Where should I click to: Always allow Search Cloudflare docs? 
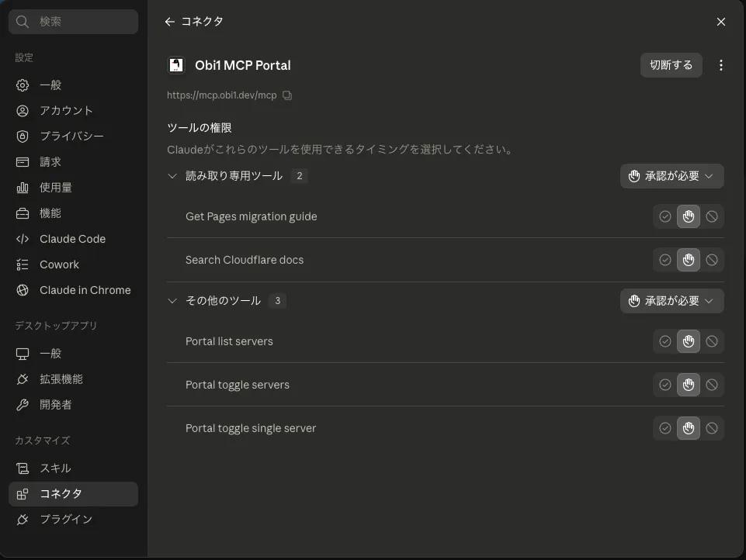point(665,260)
